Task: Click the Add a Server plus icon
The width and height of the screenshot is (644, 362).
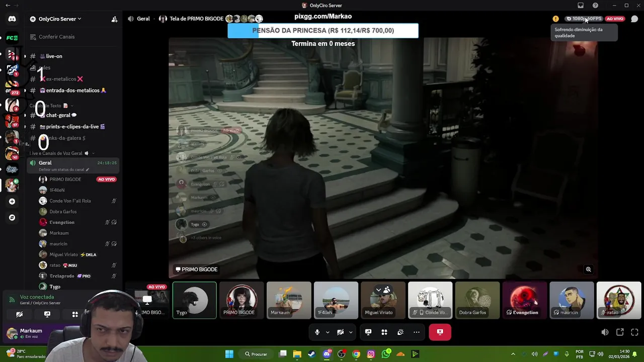Action: click(12, 202)
